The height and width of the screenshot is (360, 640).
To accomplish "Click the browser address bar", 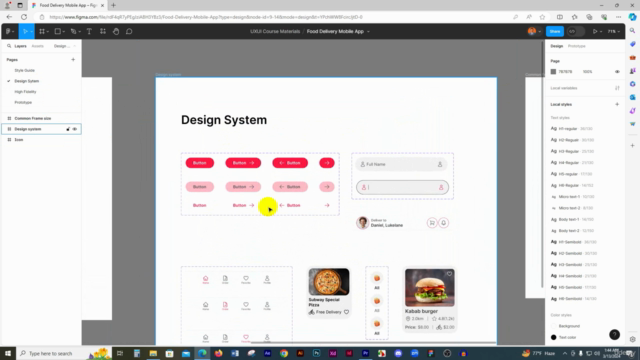I will 273,17.
